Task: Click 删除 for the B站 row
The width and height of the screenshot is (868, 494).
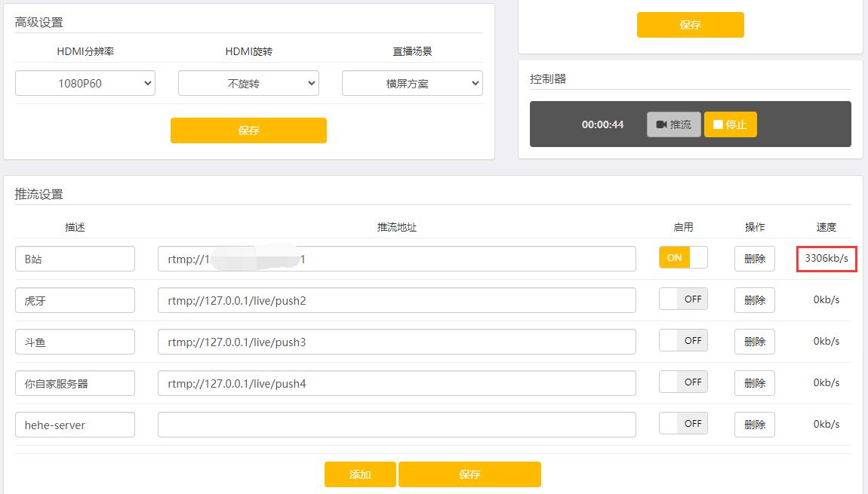Action: (x=755, y=259)
